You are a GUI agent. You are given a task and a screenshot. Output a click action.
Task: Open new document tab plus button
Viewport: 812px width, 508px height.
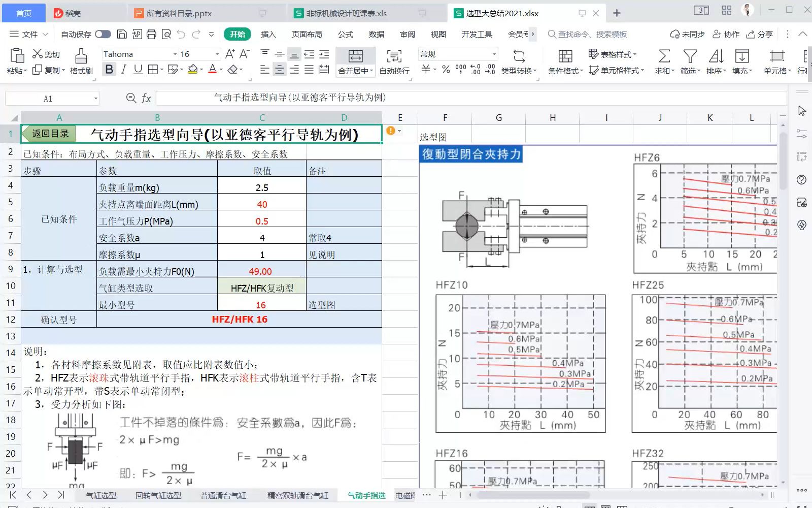[617, 13]
